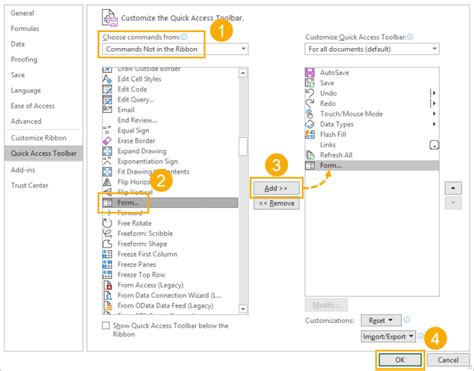Open the For all documents dropdown
474x371 pixels.
click(x=372, y=49)
